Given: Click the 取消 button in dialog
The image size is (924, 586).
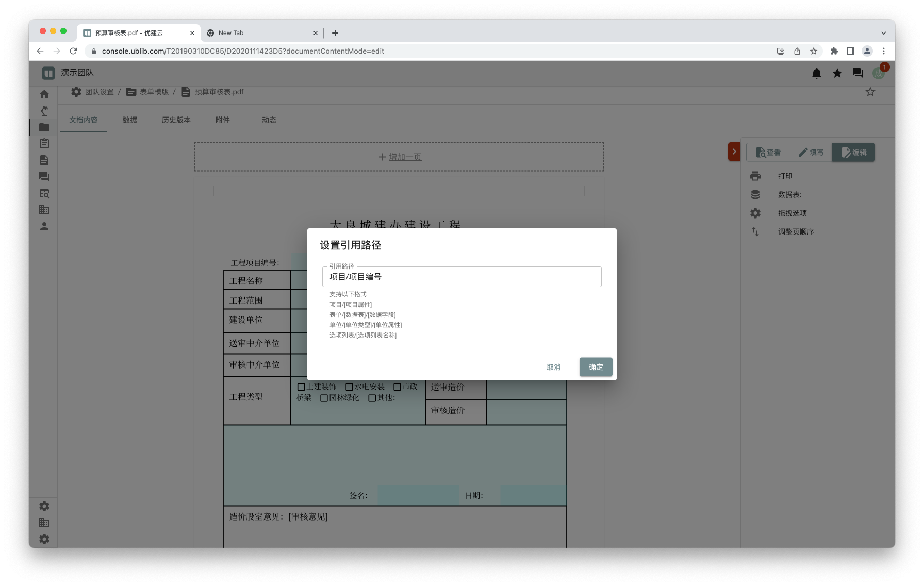Looking at the screenshot, I should 553,367.
